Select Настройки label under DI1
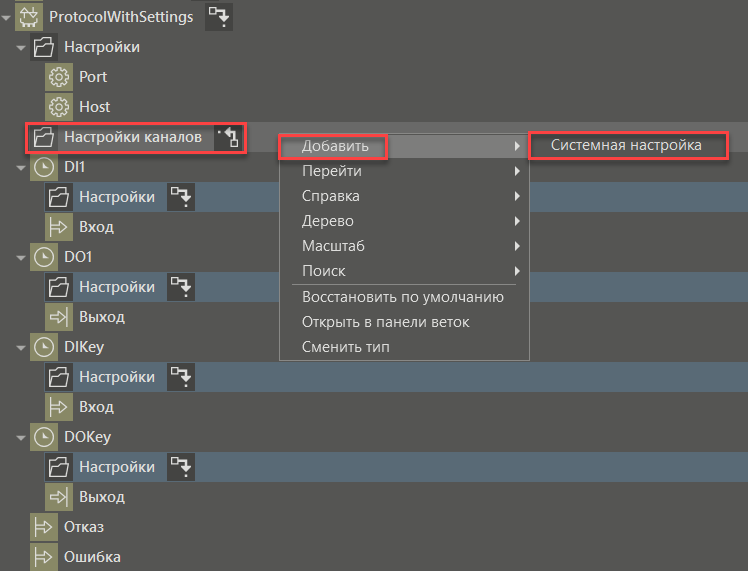The width and height of the screenshot is (748, 571). tap(117, 197)
